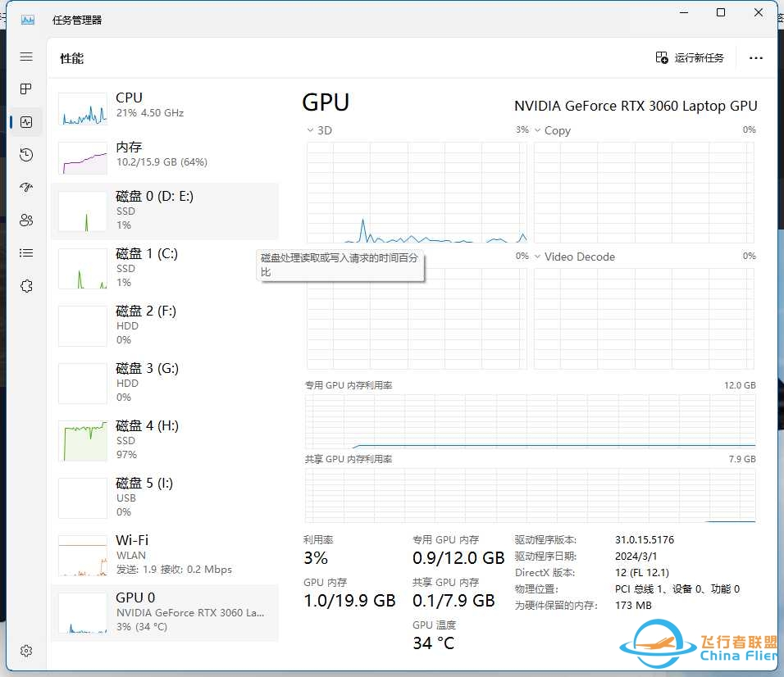Screen dimensions: 784x677
Task: Click the 共享 GPU 内存利用率 graph
Action: [530, 495]
